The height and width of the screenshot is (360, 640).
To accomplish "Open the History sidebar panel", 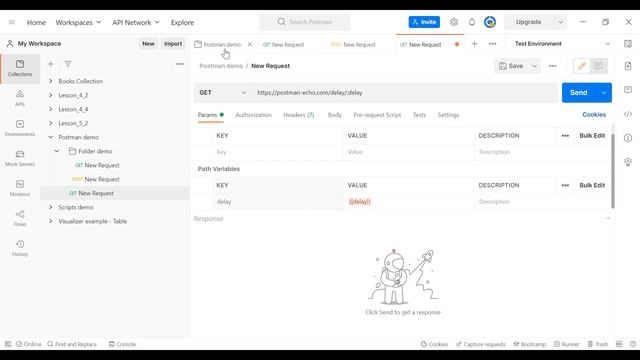I will (20, 248).
